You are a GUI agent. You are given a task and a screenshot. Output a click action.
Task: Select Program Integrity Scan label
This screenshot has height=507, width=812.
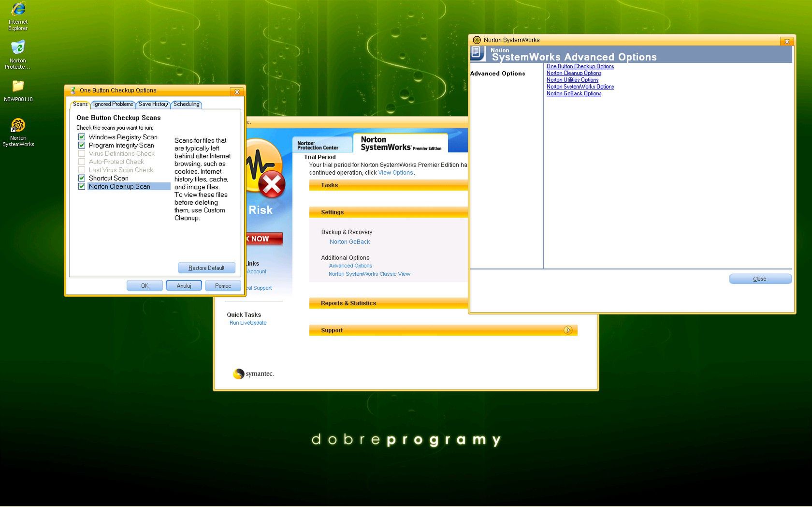coord(121,145)
